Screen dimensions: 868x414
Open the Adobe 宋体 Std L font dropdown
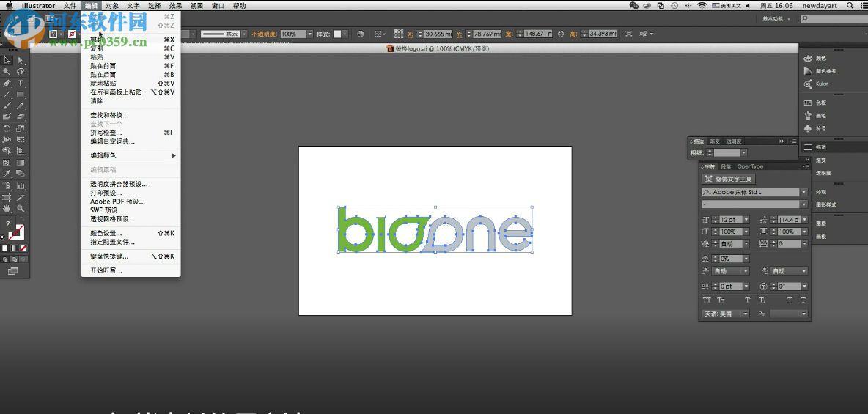[803, 192]
